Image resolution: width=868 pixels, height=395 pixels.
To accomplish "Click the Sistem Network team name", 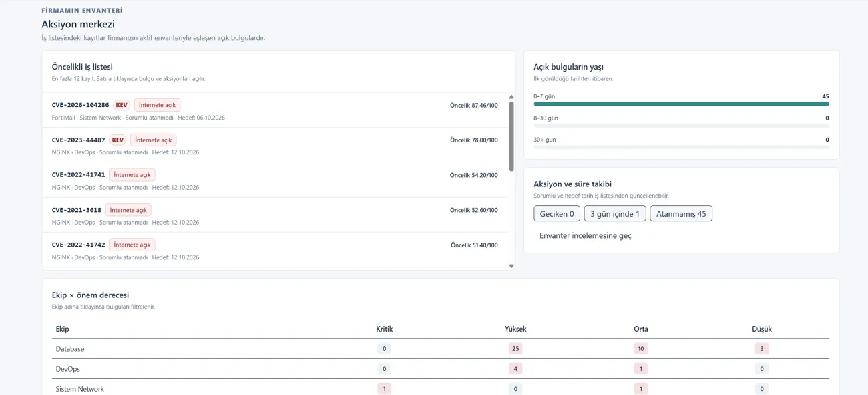I will 79,389.
